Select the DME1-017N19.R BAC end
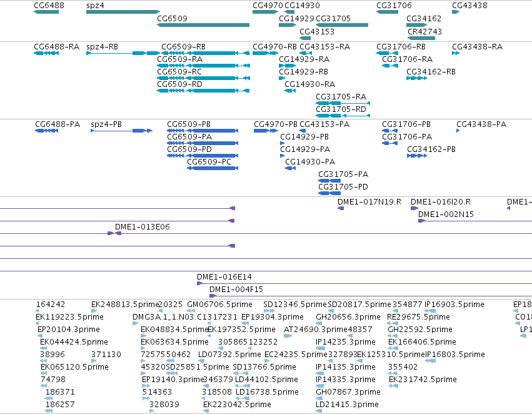532x414 pixels. tap(341, 208)
